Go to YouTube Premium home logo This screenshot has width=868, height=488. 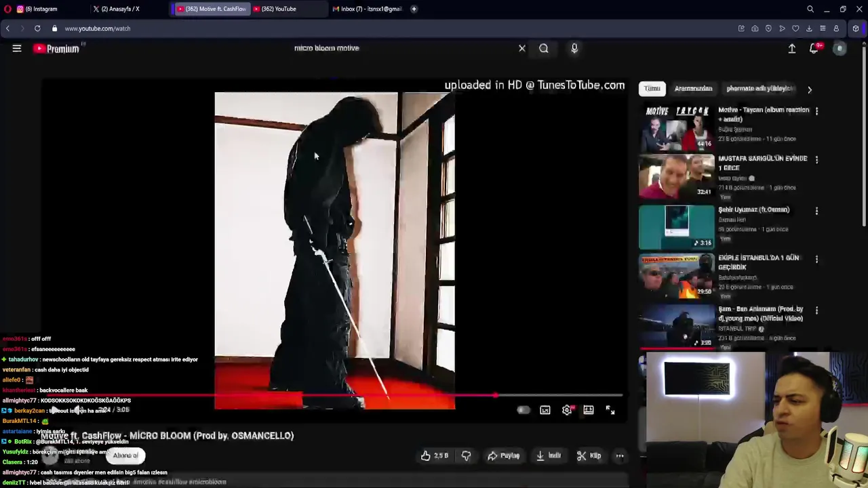coord(57,48)
